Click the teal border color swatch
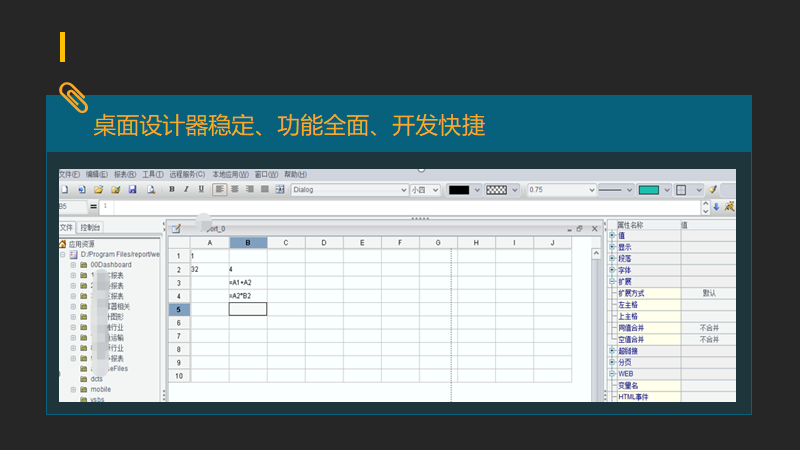The image size is (800, 450). coord(649,190)
